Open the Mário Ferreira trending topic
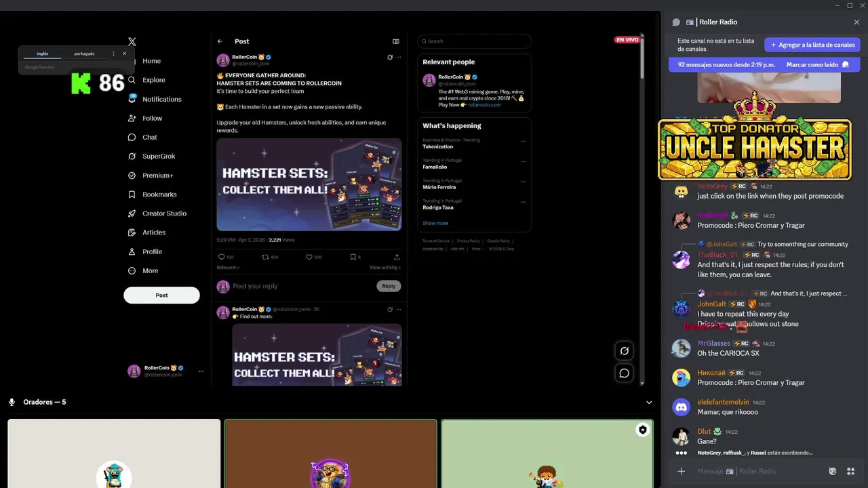The height and width of the screenshot is (488, 868). pyautogui.click(x=439, y=187)
